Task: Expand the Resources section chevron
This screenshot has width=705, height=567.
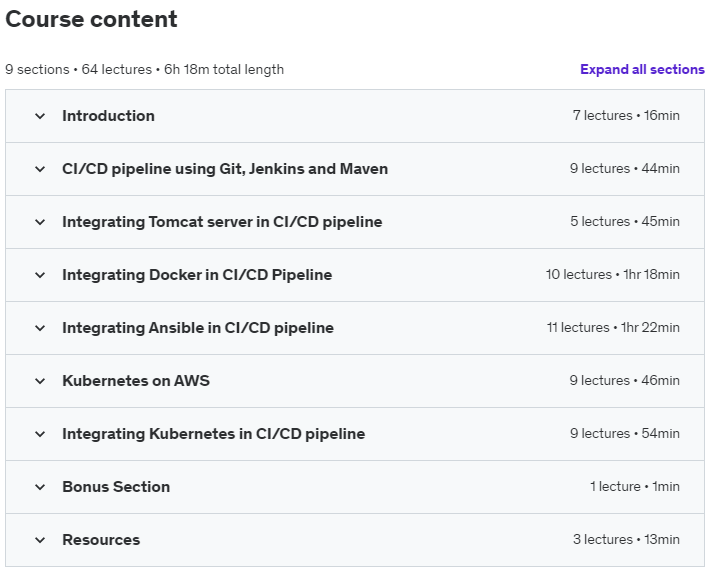Action: (x=40, y=540)
